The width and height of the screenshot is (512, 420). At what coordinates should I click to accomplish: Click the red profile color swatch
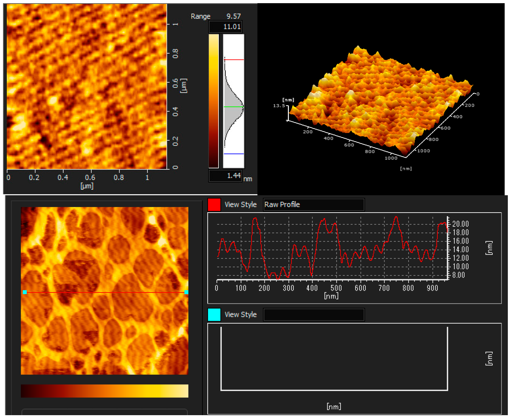pos(214,205)
